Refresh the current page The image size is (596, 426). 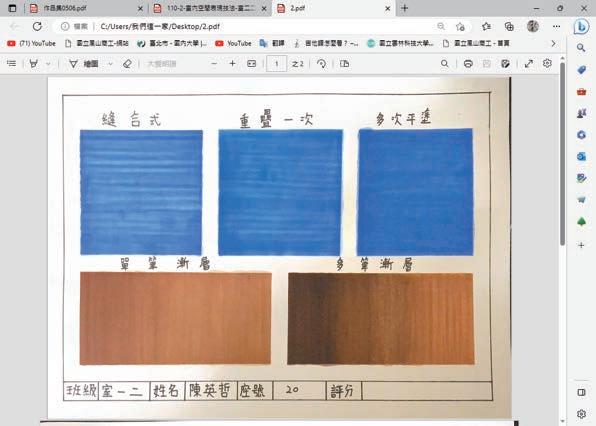(x=37, y=26)
